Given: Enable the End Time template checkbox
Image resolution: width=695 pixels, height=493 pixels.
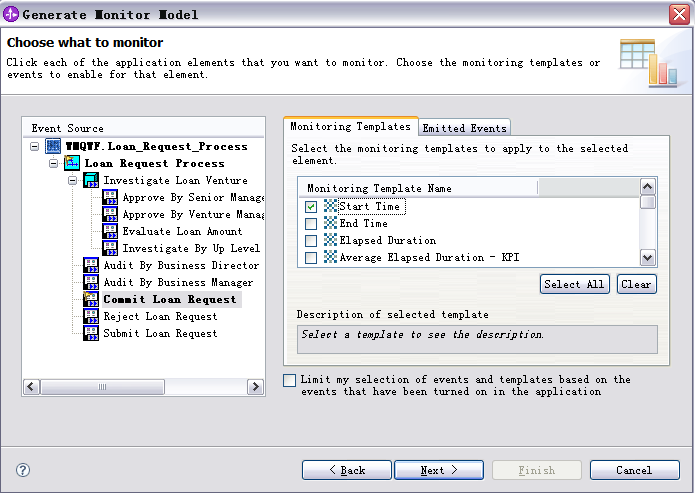Looking at the screenshot, I should click(x=311, y=223).
